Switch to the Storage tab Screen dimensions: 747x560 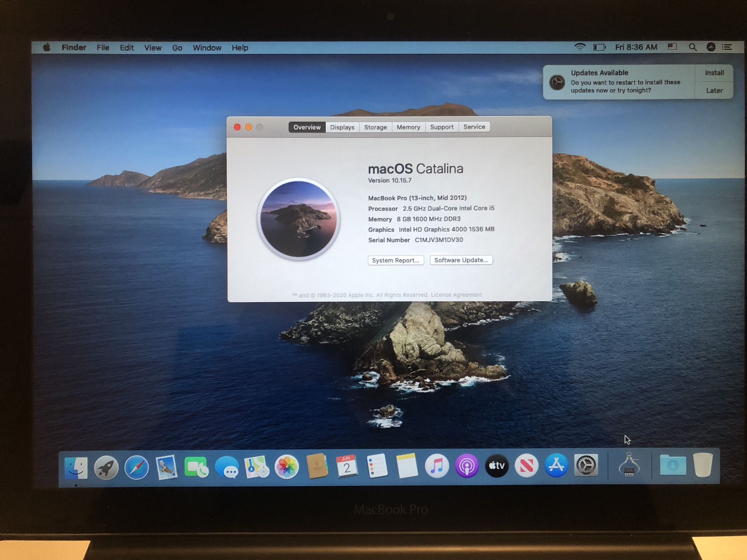(x=375, y=127)
